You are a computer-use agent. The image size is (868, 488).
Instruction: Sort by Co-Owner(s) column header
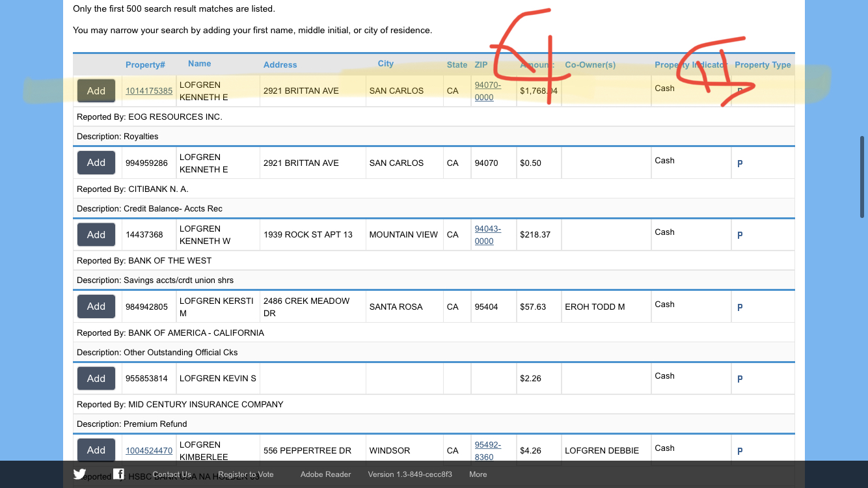pos(590,65)
